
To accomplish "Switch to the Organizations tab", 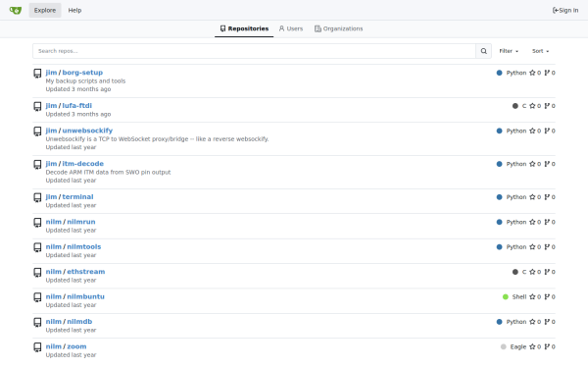I will 339,28.
